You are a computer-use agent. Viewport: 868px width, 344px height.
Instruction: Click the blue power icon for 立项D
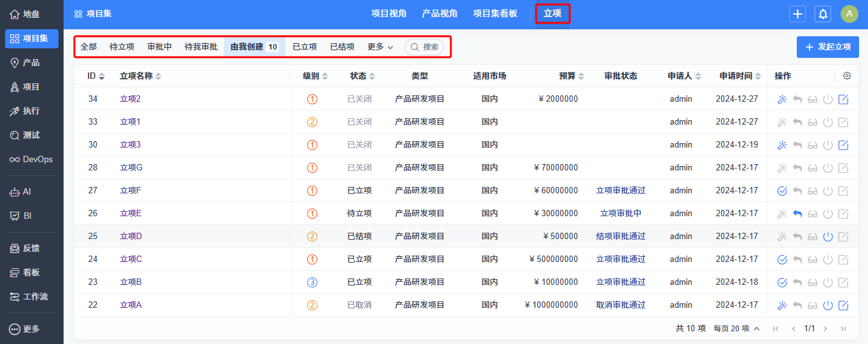828,237
